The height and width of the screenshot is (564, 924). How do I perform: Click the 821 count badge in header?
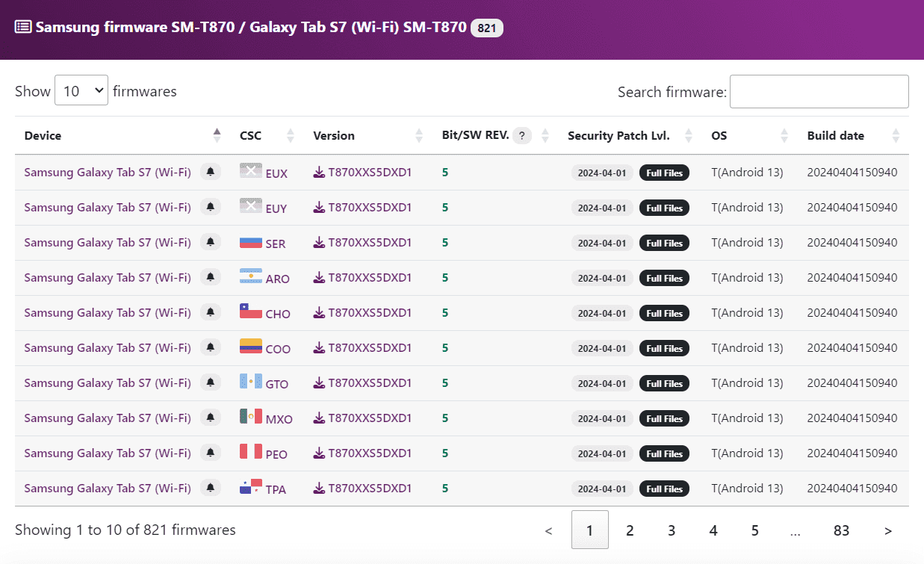coord(487,28)
